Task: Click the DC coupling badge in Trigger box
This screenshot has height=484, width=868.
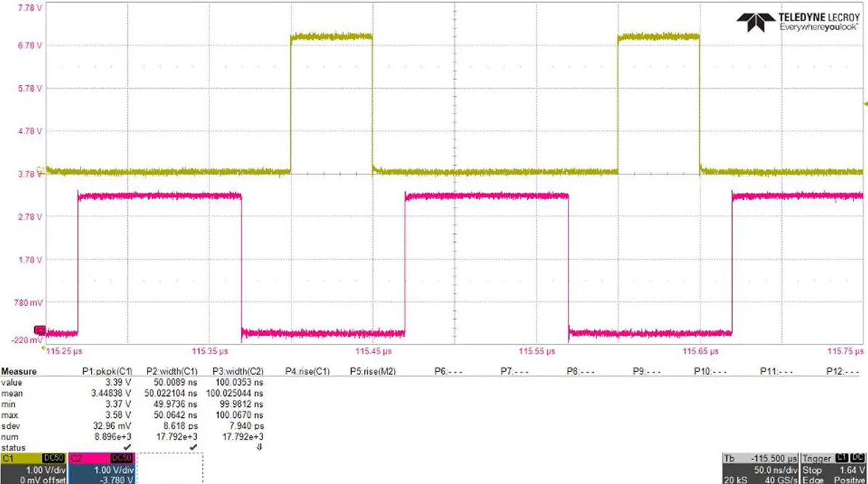Action: pyautogui.click(x=856, y=459)
